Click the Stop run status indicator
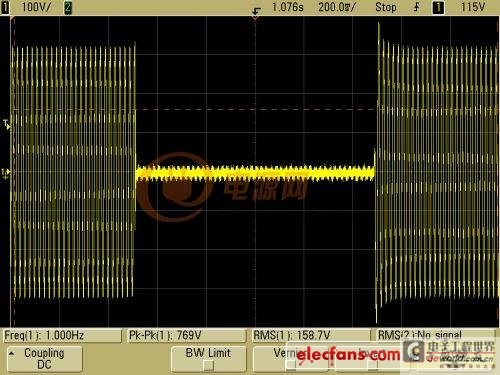Viewport: 500px width, 375px height. click(x=386, y=7)
